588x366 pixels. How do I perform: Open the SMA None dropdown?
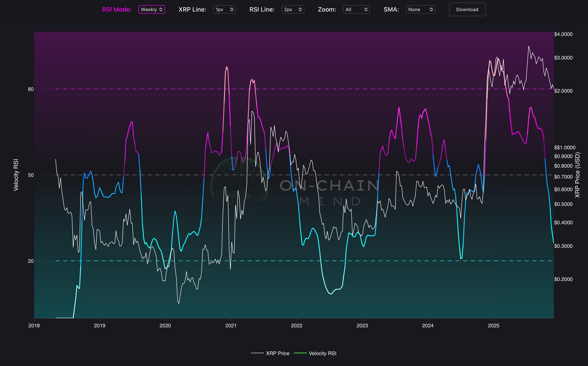coord(420,9)
